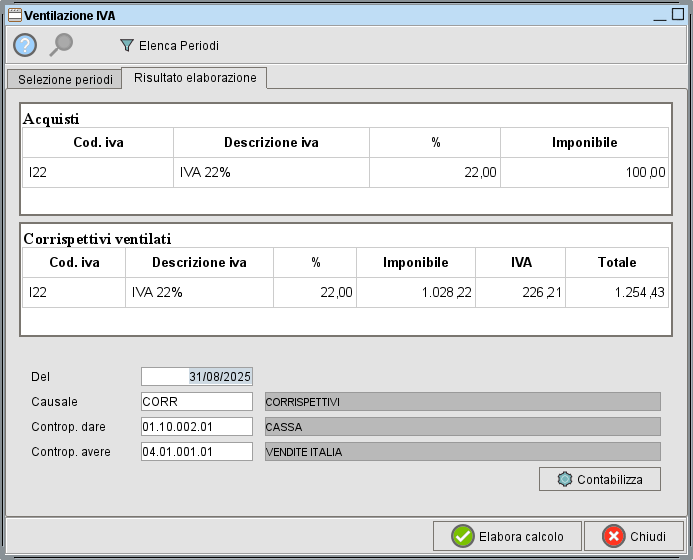Click Imponibile header in Corrispettivi ventilati

tap(416, 263)
